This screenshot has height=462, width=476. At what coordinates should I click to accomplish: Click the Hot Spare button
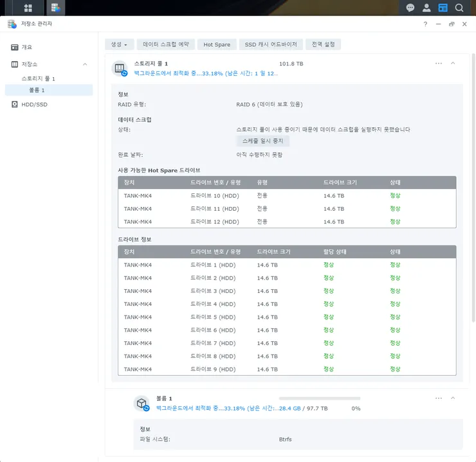[217, 44]
